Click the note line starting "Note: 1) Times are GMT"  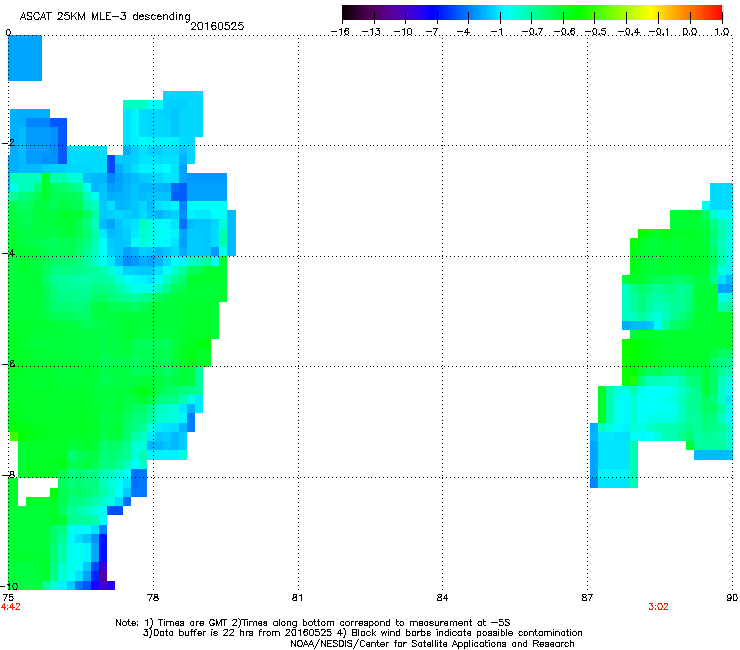coord(312,623)
